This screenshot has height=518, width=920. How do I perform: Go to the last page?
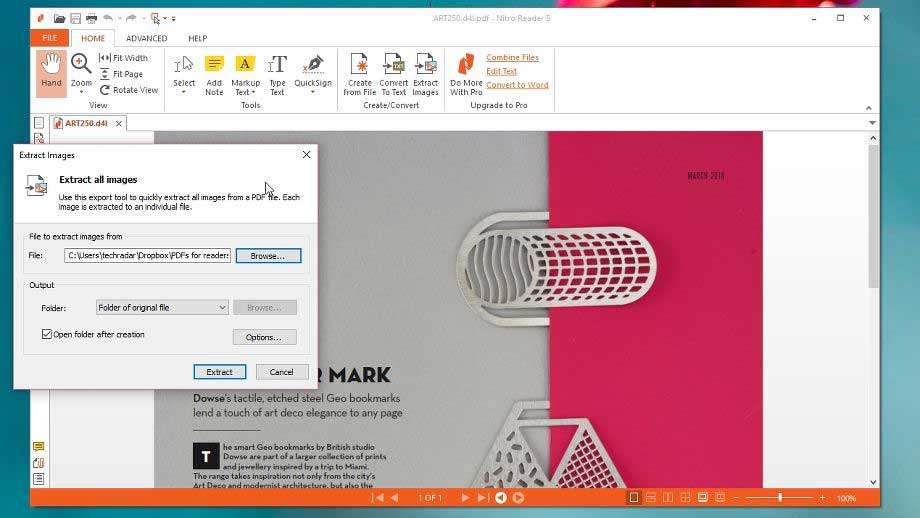click(482, 497)
